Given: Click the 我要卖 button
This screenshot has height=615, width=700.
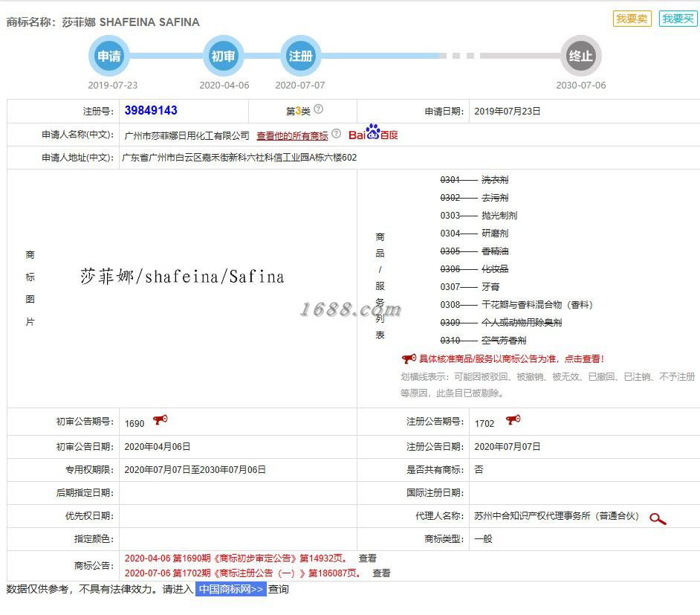Looking at the screenshot, I should (x=632, y=19).
